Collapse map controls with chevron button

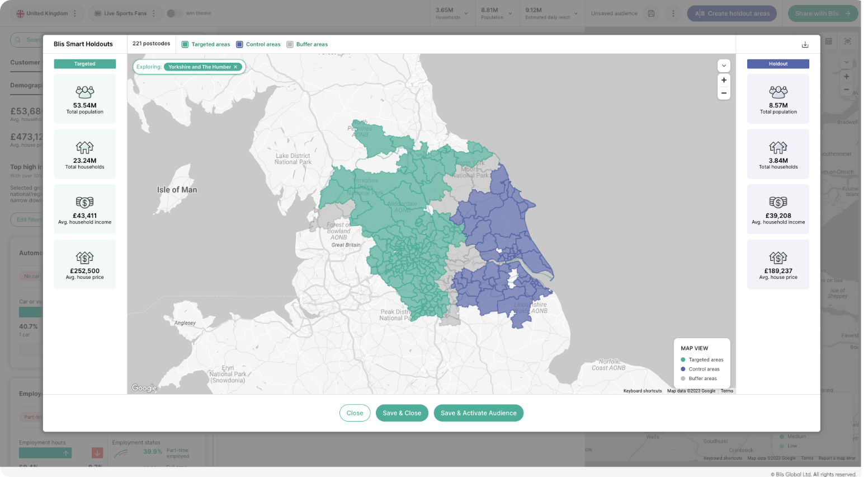coord(724,66)
